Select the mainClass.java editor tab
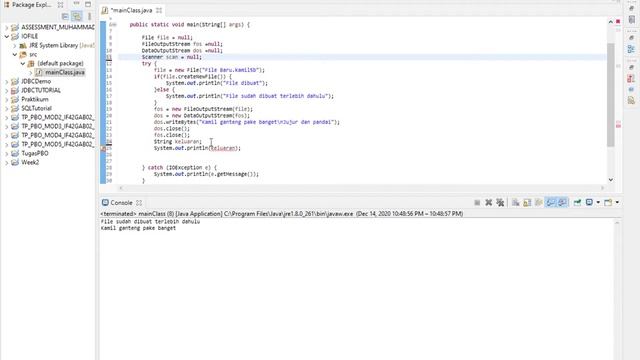This screenshot has height=360, width=640. coord(131,10)
